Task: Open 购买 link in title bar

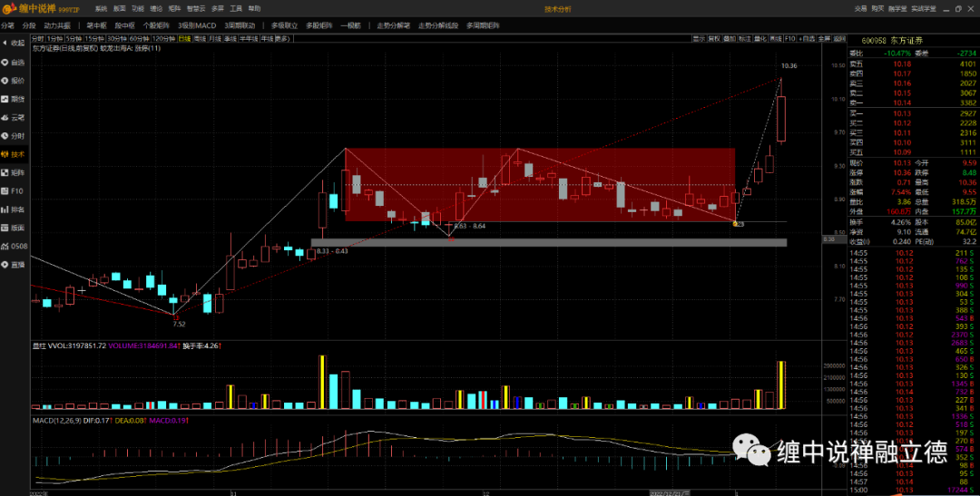Action: coord(878,9)
